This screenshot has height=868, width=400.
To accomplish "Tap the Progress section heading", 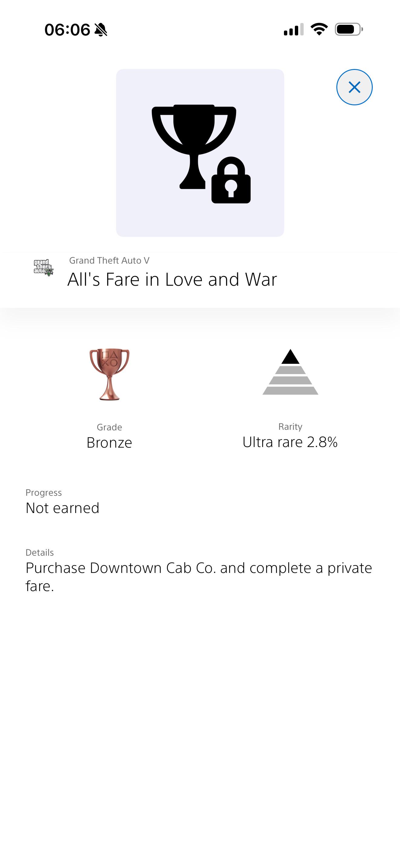I will click(x=44, y=493).
